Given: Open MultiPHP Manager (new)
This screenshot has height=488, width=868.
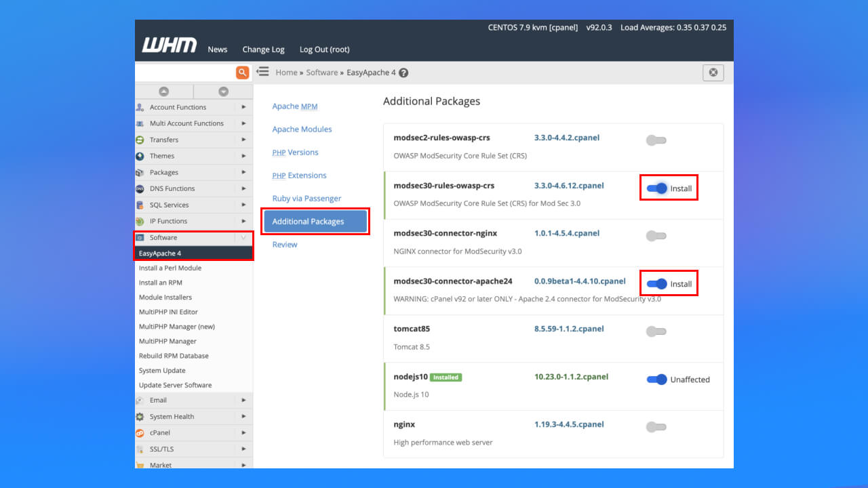Looking at the screenshot, I should [177, 327].
